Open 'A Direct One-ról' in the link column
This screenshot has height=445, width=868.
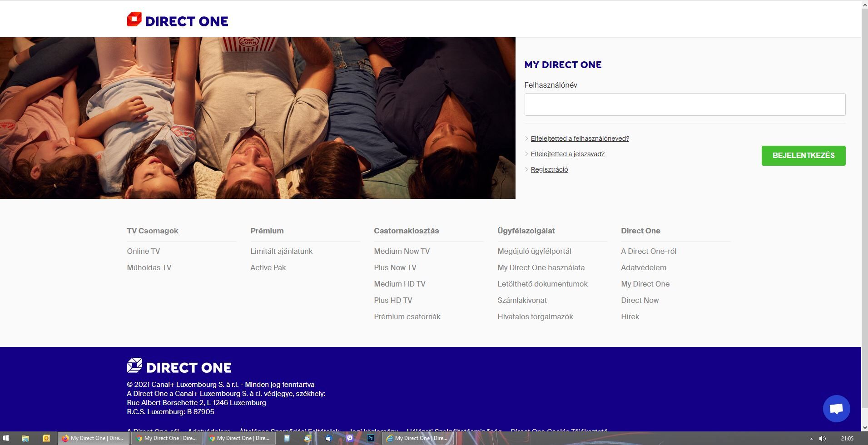(649, 251)
